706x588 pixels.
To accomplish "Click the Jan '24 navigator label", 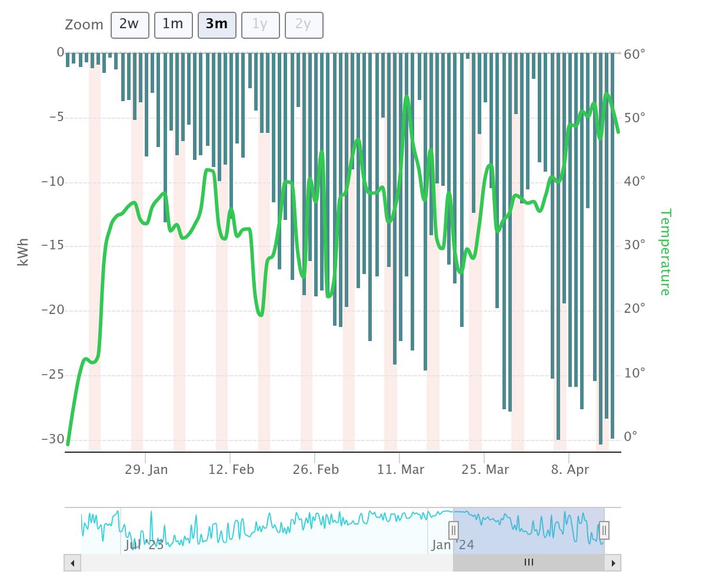I will click(x=452, y=545).
